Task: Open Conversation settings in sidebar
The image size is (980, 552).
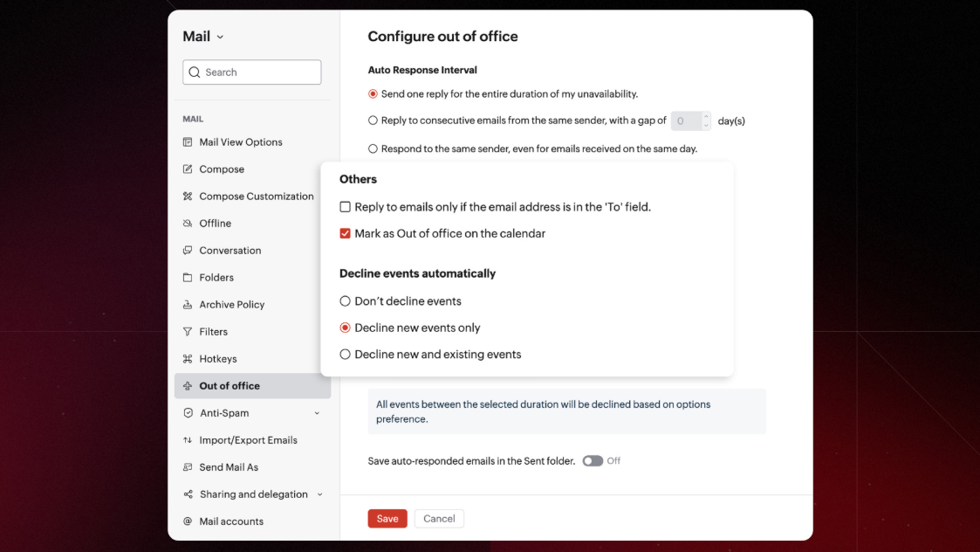Action: [230, 251]
